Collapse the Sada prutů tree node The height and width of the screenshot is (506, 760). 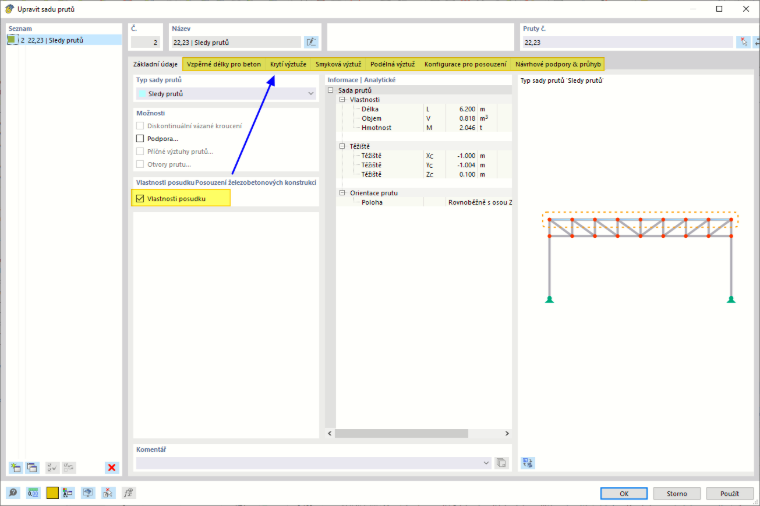(331, 90)
